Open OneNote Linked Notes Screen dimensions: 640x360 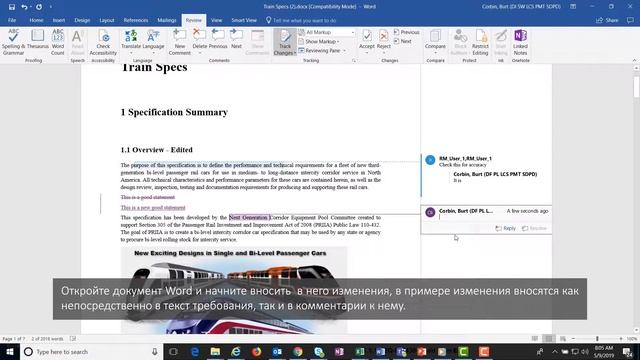[x=520, y=42]
